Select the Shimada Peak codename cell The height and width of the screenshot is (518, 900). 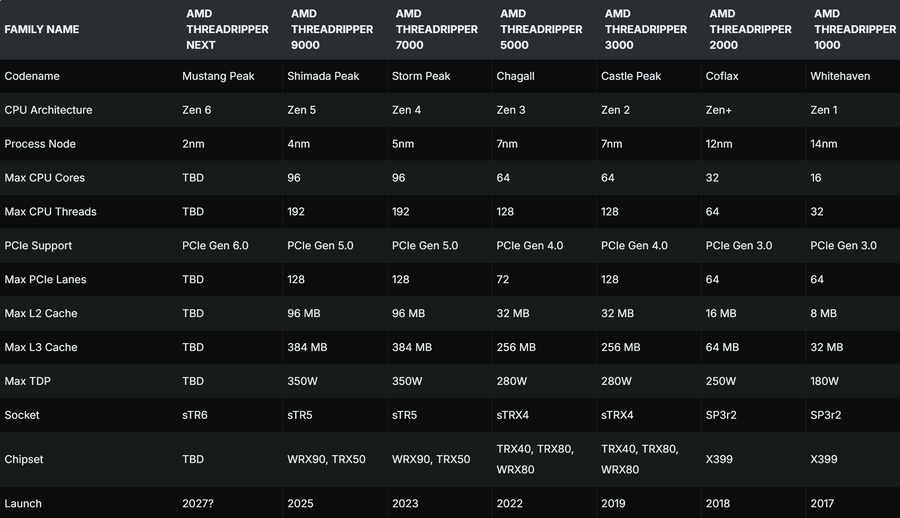coord(323,76)
